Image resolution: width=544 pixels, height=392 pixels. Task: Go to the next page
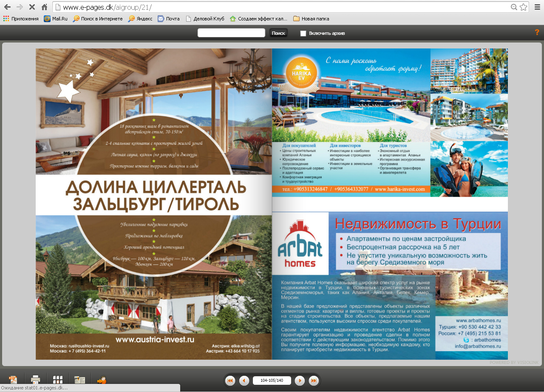(x=300, y=381)
